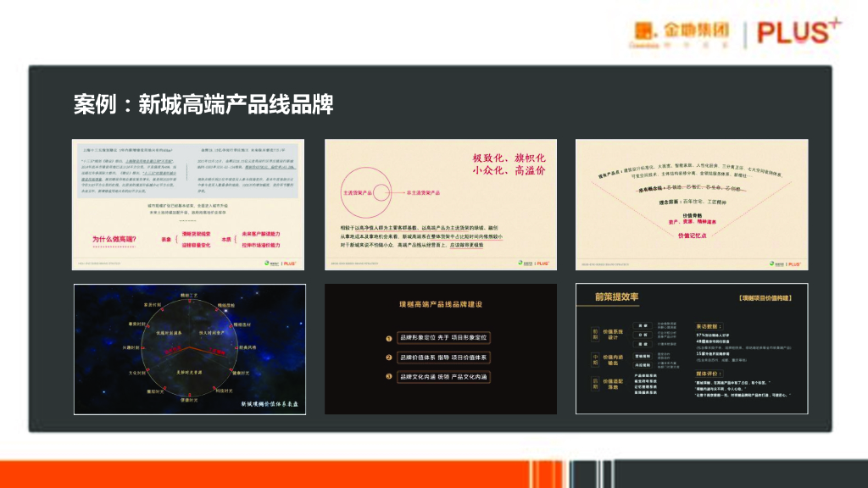Click the 品牌价值体系 指导 项目价值体系 box

coord(443,358)
